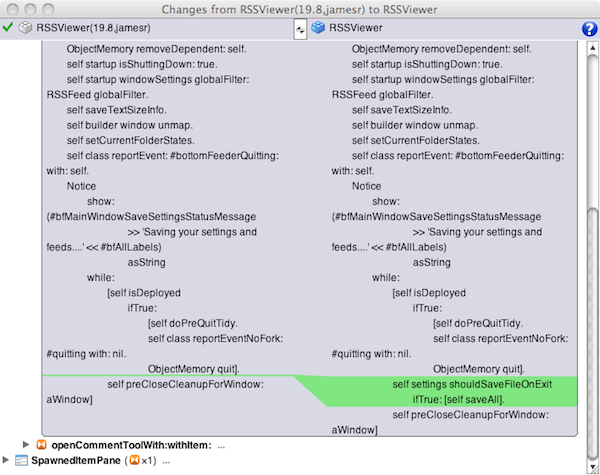Image resolution: width=600 pixels, height=475 pixels.
Task: Open the blue help question mark
Action: coord(589,29)
